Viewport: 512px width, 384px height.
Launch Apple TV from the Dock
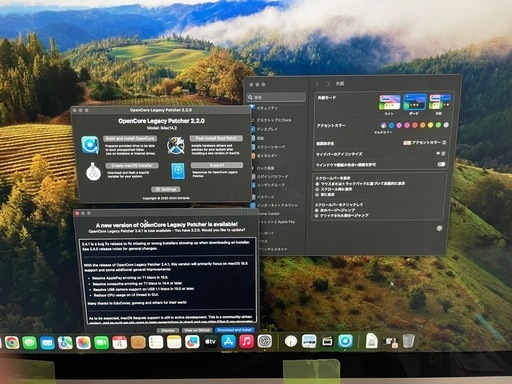pyautogui.click(x=210, y=342)
